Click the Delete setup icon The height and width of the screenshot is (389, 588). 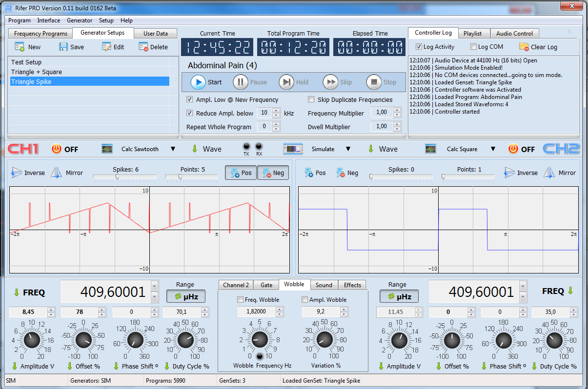click(x=143, y=47)
